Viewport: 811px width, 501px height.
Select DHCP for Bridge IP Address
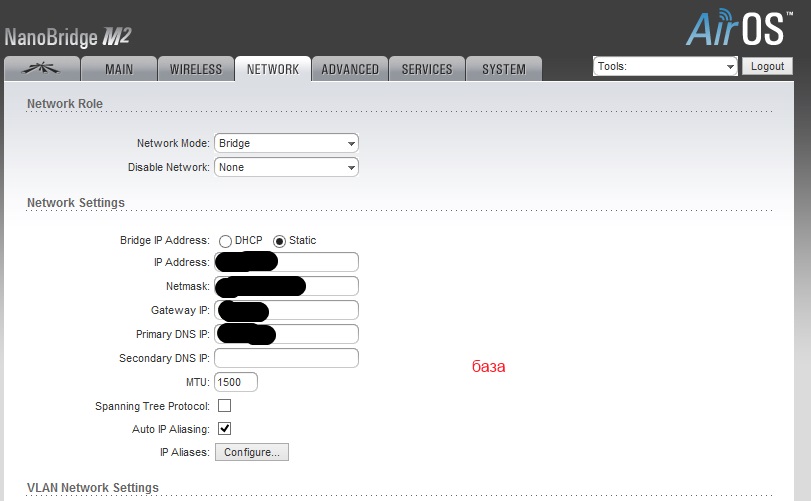(x=225, y=241)
